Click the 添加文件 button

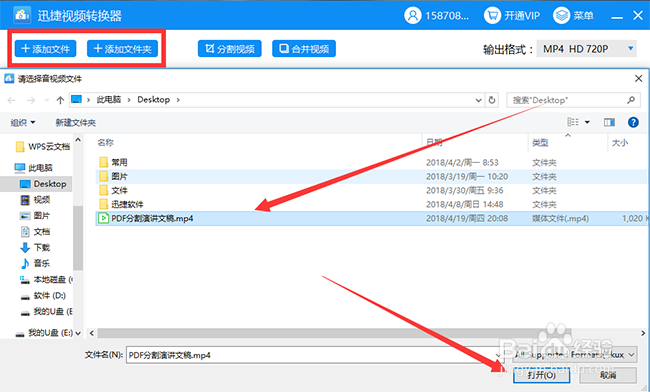tap(45, 48)
